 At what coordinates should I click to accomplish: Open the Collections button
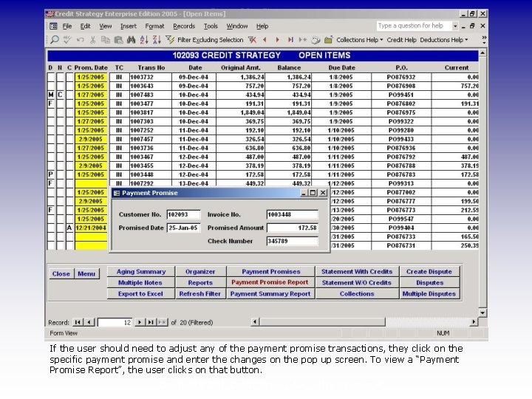(x=357, y=294)
